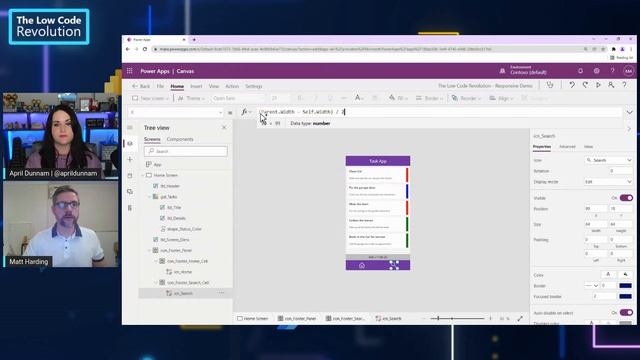Viewport: 640px width, 360px height.
Task: Open a new browser tab
Action: (194, 40)
